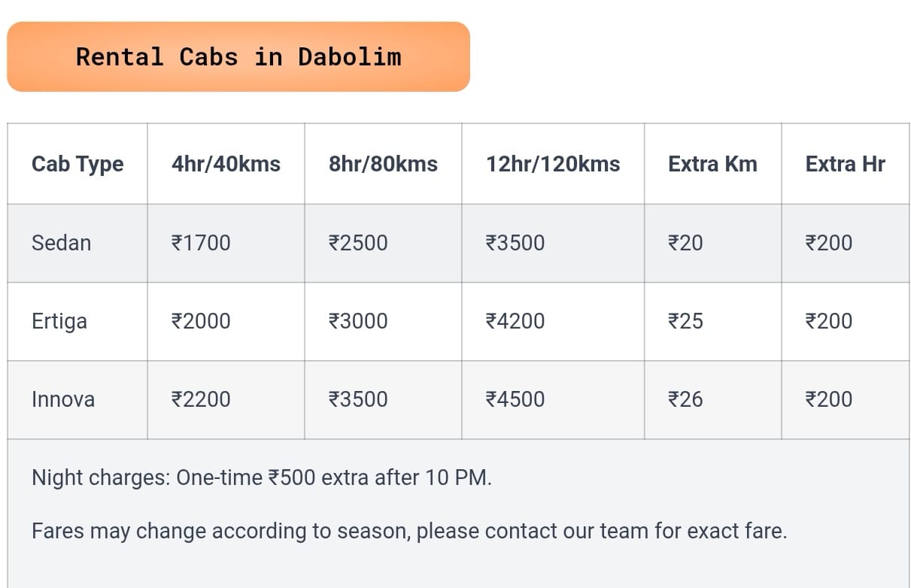Select the Sedan row label
Image resolution: width=911 pixels, height=588 pixels.
(61, 243)
